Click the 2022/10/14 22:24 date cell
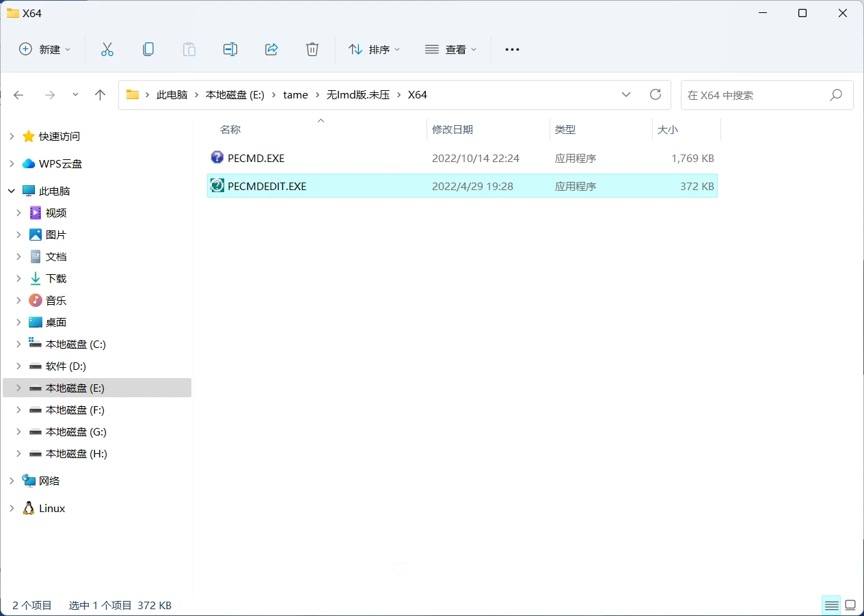The image size is (864, 616). tap(476, 158)
